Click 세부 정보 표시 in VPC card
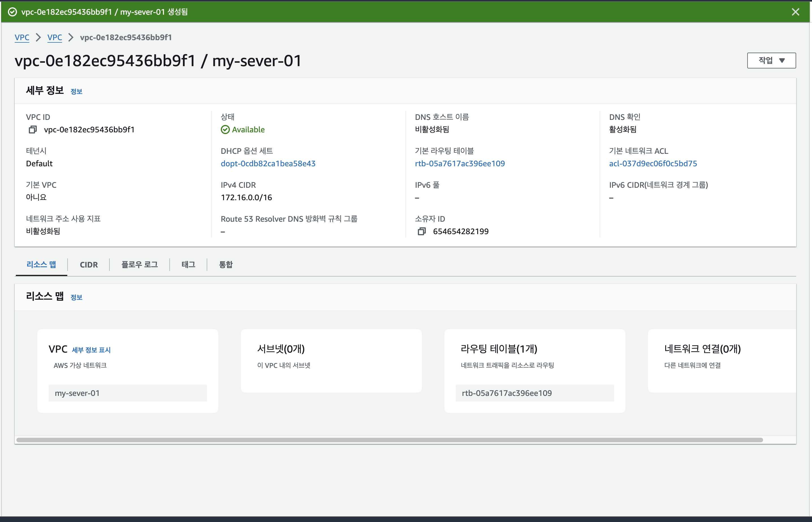This screenshot has height=522, width=812. [91, 350]
